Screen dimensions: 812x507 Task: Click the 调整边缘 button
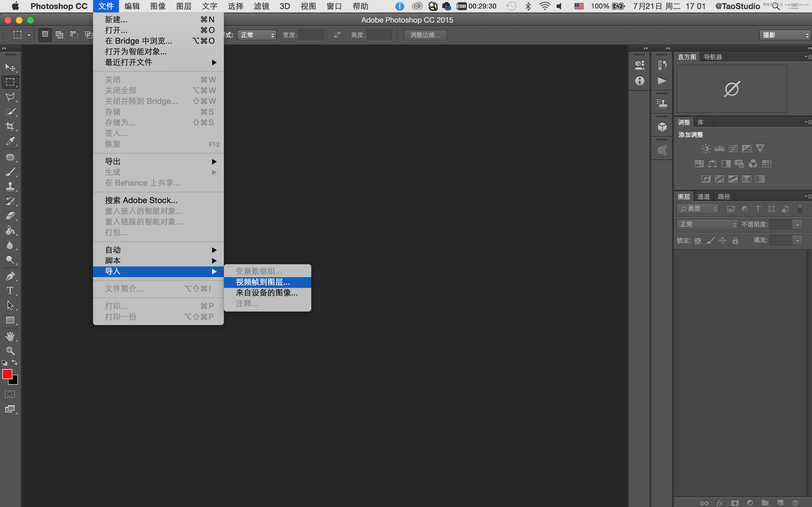(425, 35)
